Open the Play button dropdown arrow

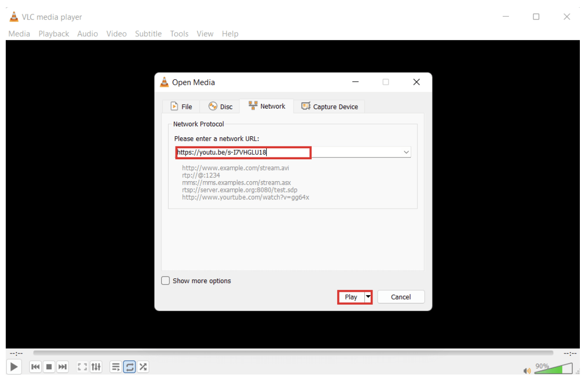[x=368, y=297]
